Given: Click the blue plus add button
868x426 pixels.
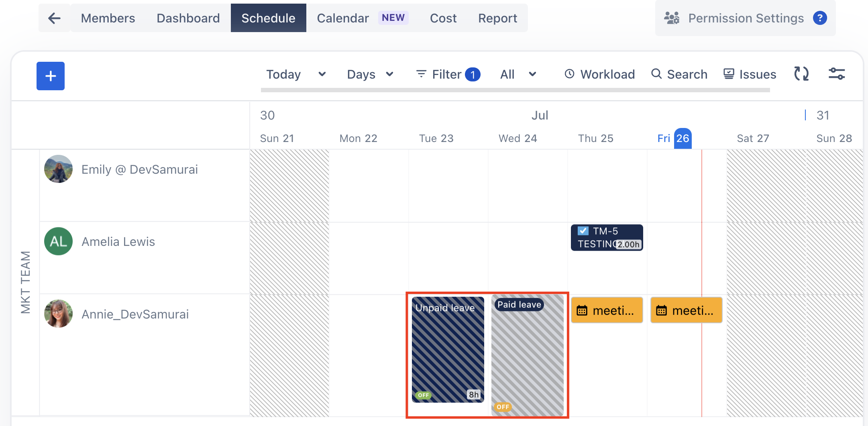Looking at the screenshot, I should point(51,76).
